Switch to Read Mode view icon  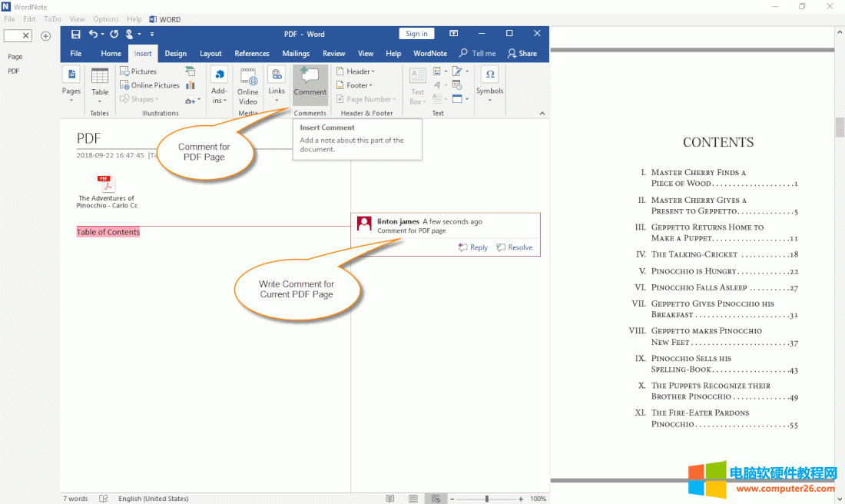click(x=389, y=497)
